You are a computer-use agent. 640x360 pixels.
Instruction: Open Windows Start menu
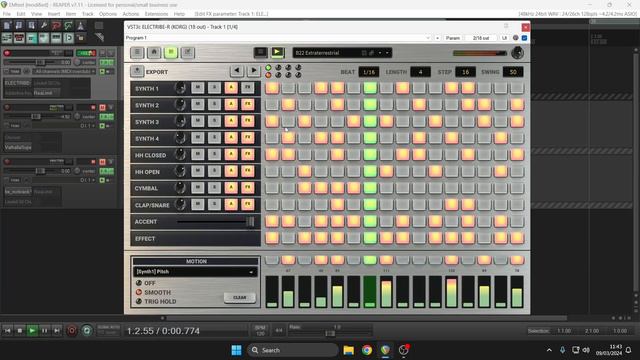(236, 350)
